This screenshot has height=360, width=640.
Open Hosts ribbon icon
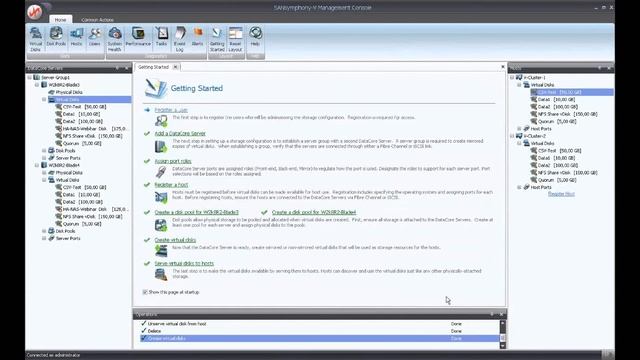pos(76,36)
